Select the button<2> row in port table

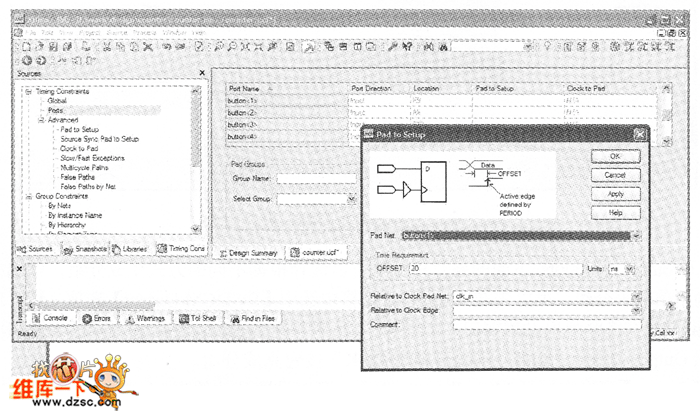(244, 113)
